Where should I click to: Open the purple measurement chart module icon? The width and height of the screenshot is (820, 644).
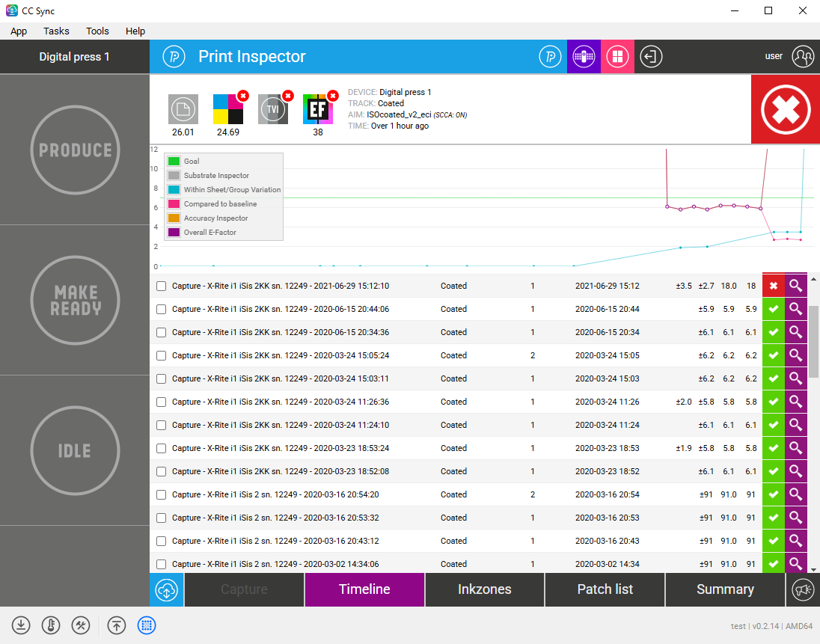584,56
